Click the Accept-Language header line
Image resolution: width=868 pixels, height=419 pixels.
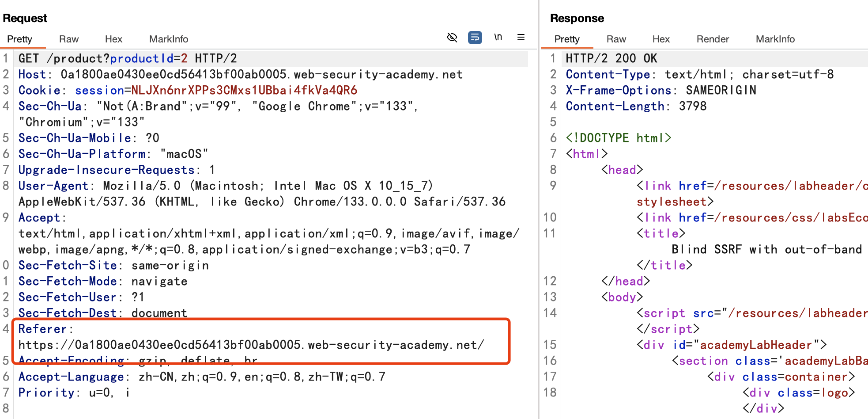pyautogui.click(x=202, y=377)
